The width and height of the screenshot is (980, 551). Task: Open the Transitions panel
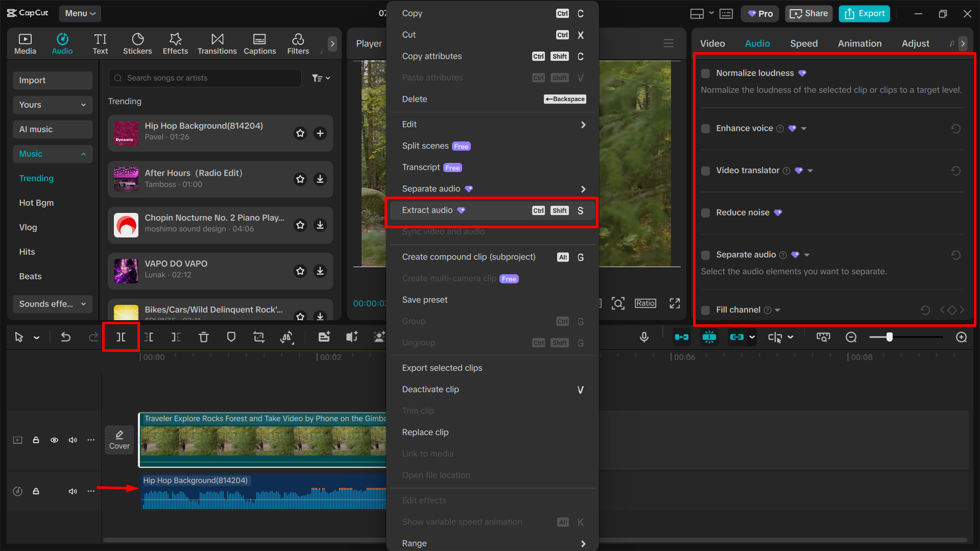pyautogui.click(x=217, y=44)
